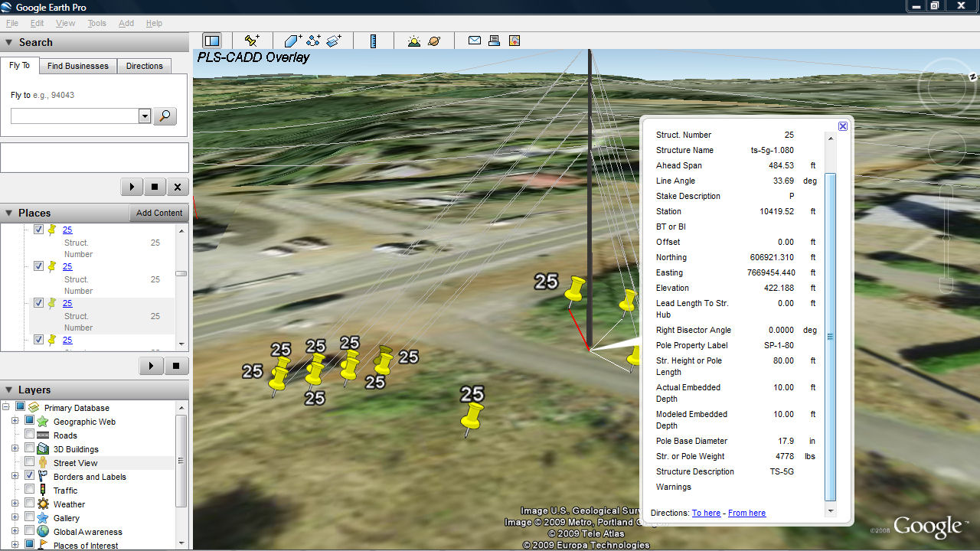
Task: Click the Email envelope icon
Action: [475, 41]
